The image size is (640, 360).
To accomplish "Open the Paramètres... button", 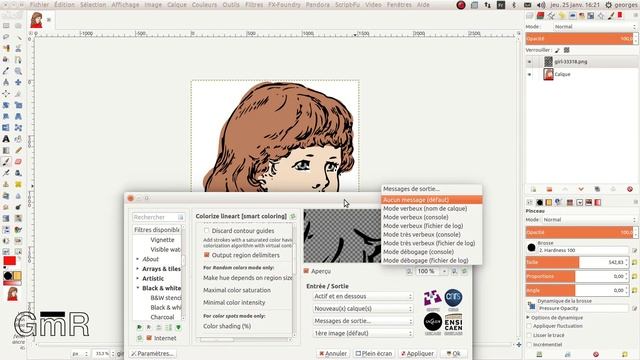I will click(x=152, y=353).
